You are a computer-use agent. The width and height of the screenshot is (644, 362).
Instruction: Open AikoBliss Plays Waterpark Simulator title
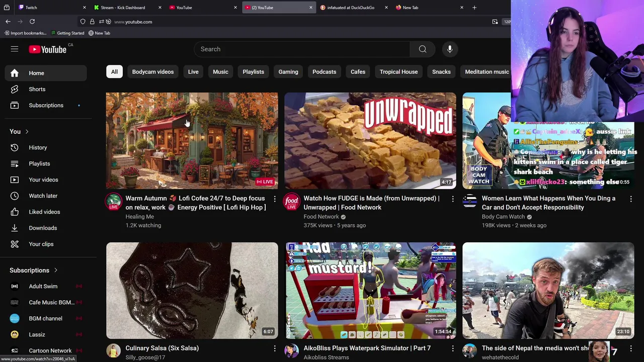(367, 348)
